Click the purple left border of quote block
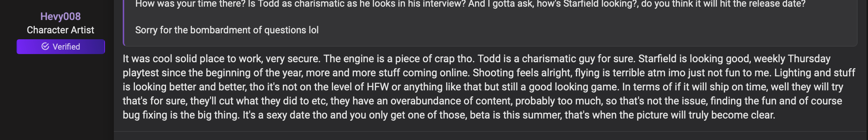 [124, 22]
